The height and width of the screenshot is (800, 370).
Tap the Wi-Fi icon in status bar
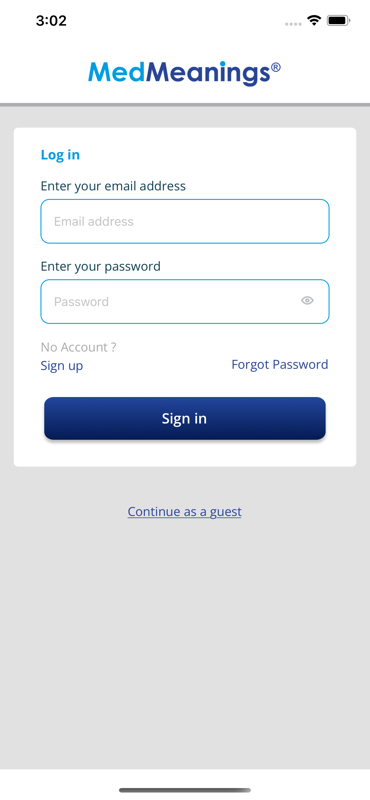313,20
